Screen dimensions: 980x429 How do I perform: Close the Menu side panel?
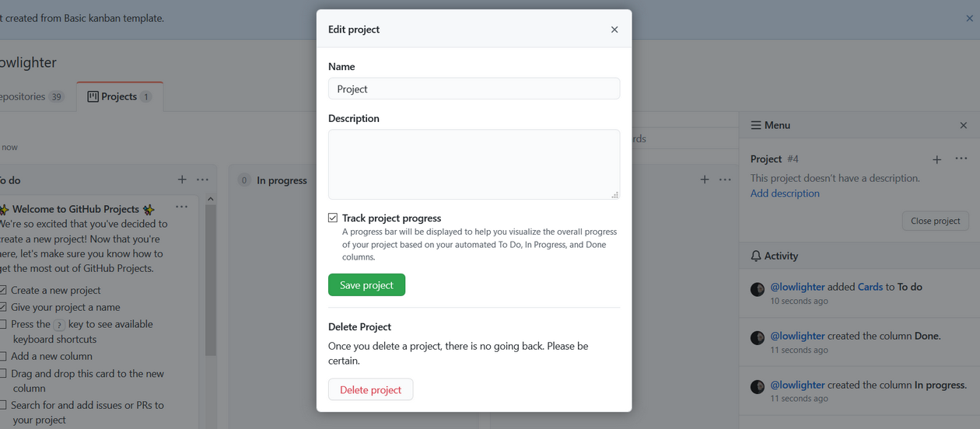pyautogui.click(x=964, y=125)
